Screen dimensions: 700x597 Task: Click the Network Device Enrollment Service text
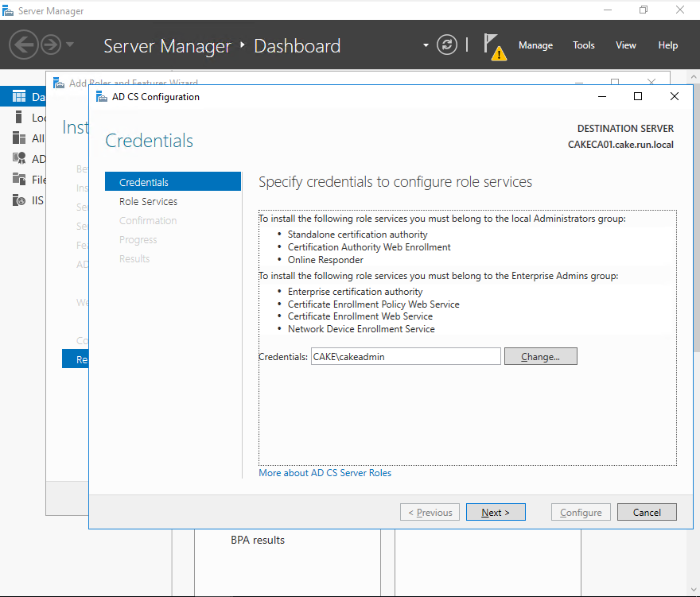(x=361, y=329)
